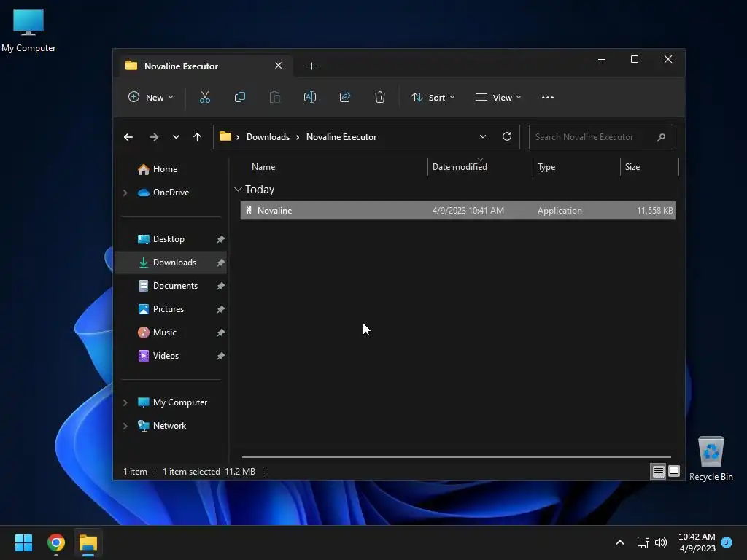
Task: Click the Delete trash icon
Action: (x=379, y=97)
